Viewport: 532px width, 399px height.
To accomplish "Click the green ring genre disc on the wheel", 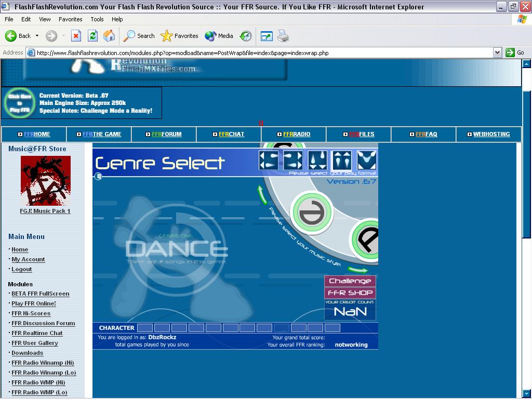I will click(x=312, y=212).
